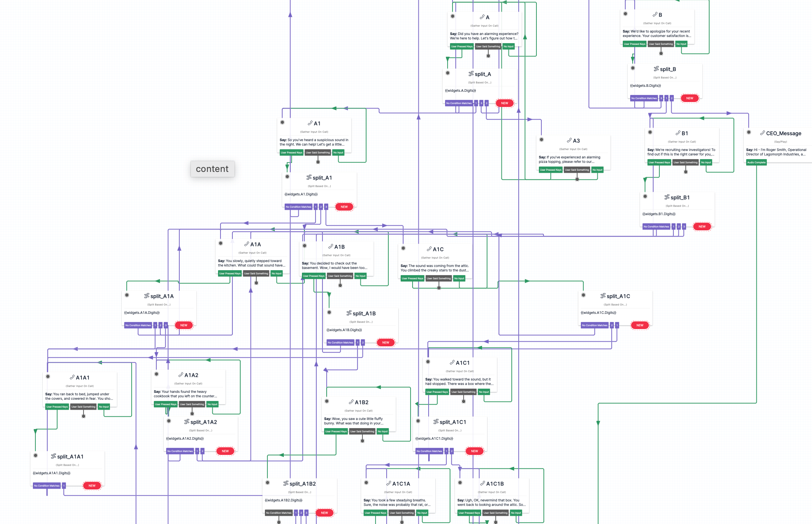
Task: Click the gather icon beside widget B title
Action: (655, 14)
